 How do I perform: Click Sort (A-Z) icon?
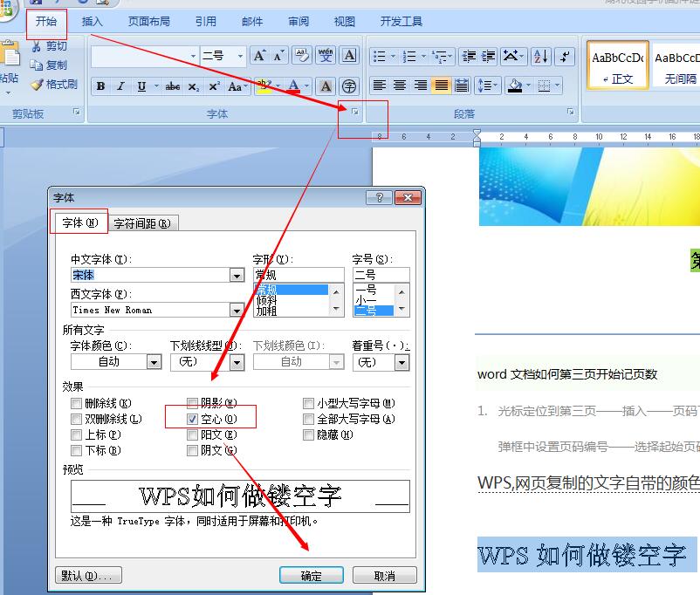pyautogui.click(x=541, y=56)
